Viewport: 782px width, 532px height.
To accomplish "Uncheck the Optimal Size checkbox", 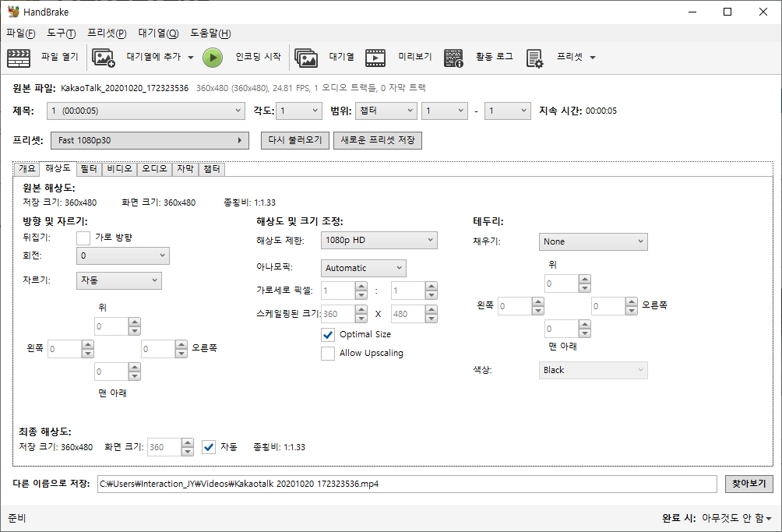I will coord(328,335).
